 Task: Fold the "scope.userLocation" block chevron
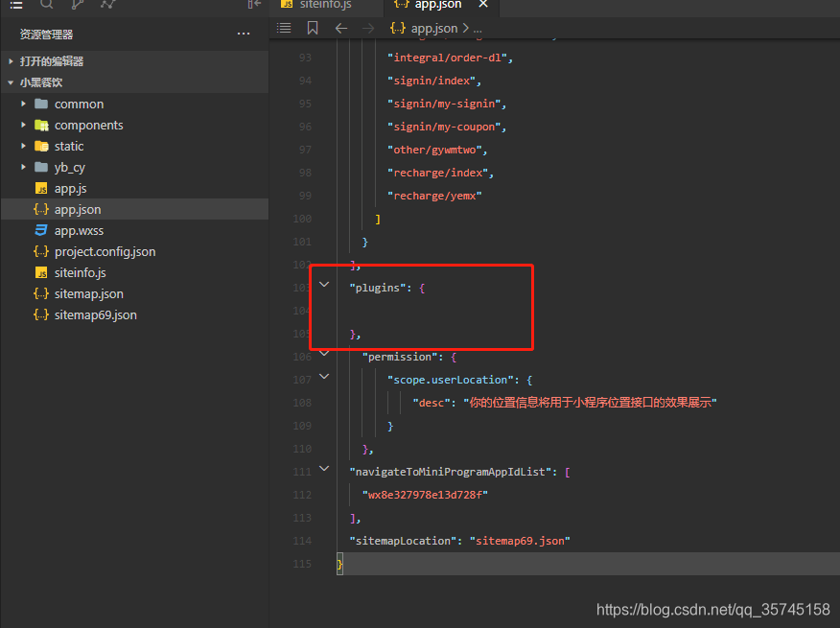point(324,377)
